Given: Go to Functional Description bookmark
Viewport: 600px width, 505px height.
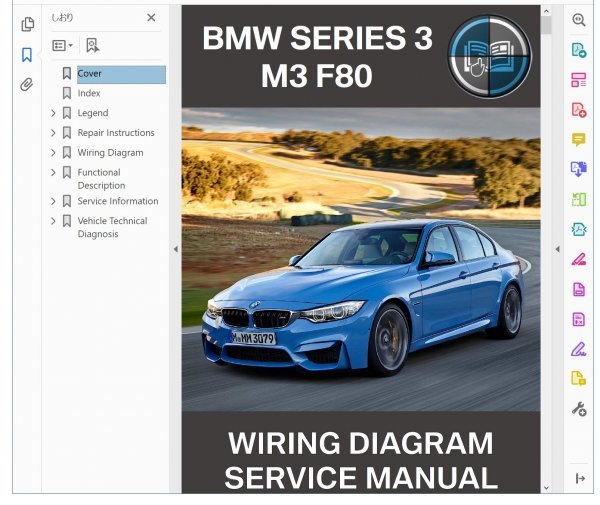Looking at the screenshot, I should pos(101,179).
